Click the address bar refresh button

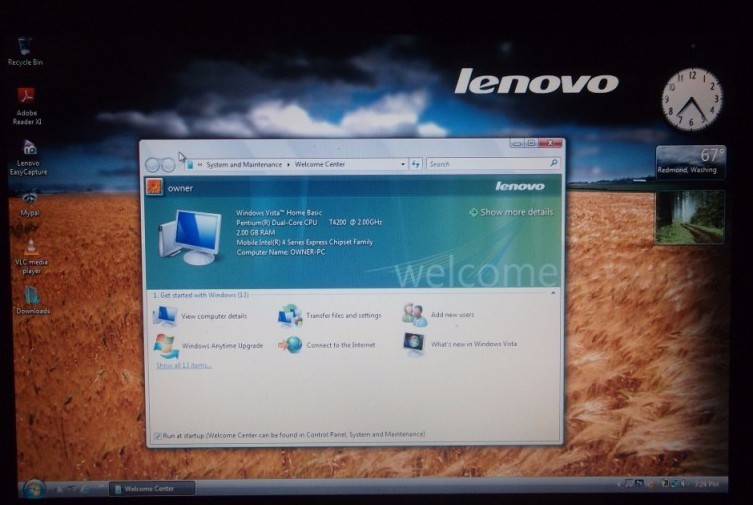(x=416, y=164)
